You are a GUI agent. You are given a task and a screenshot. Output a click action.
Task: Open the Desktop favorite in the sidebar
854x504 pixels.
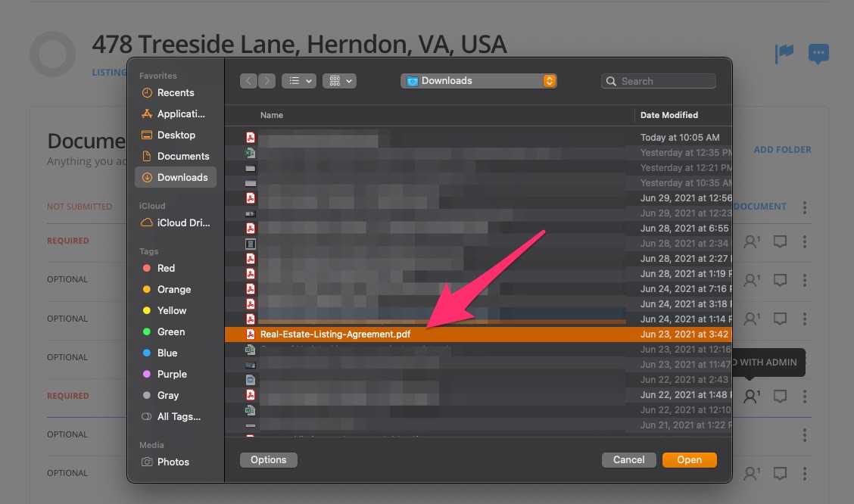coord(175,135)
